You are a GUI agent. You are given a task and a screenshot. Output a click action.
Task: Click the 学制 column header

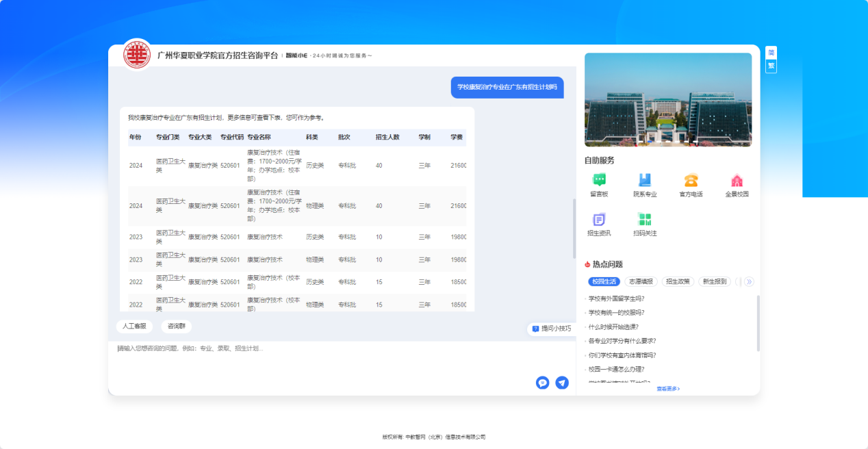[x=425, y=138]
